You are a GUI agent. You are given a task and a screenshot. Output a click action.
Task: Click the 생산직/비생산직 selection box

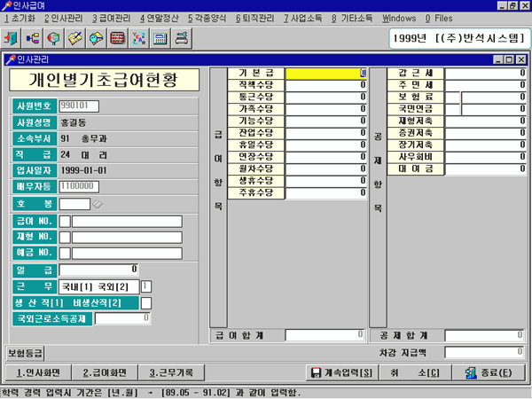[x=146, y=302]
